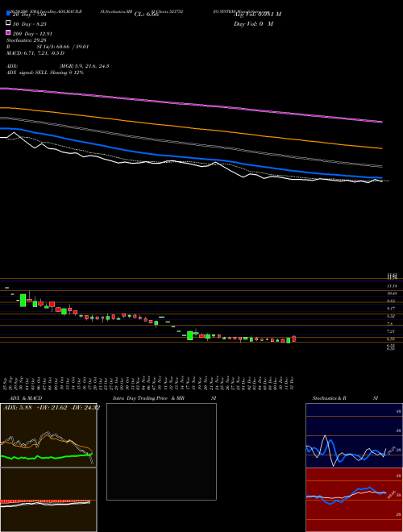
Task: Click the '(MGR) 5.9, 21.6, 24.3' ADX values
Action: click(84, 66)
